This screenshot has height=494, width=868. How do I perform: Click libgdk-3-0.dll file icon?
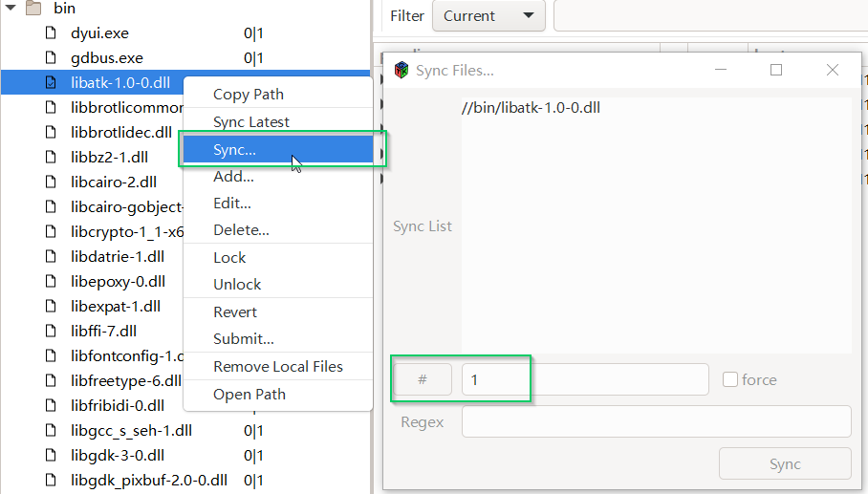pos(51,455)
